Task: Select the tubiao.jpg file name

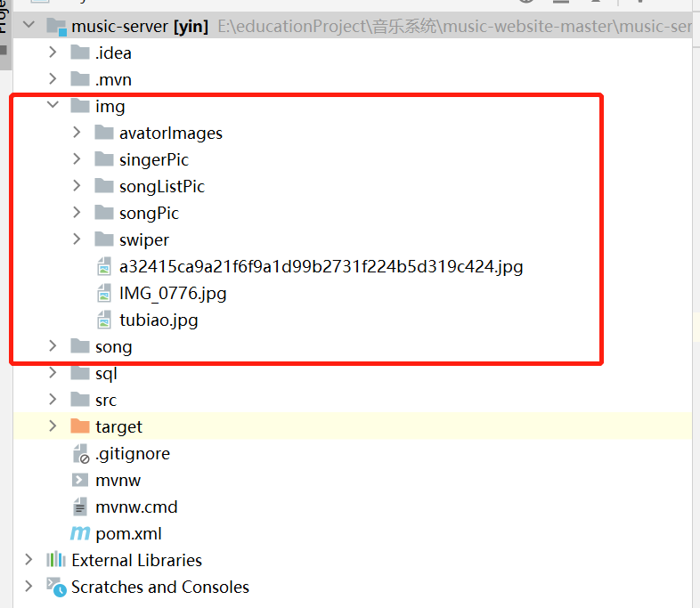Action: click(x=159, y=320)
